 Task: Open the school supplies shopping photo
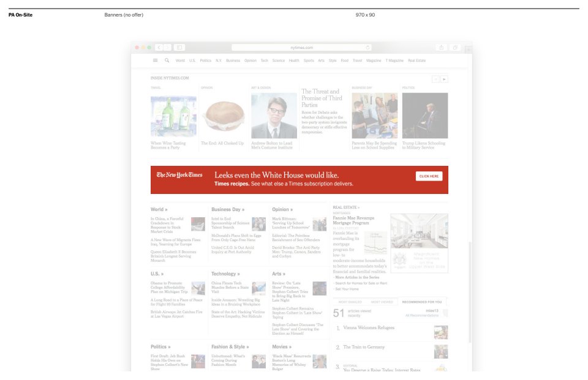(x=375, y=116)
